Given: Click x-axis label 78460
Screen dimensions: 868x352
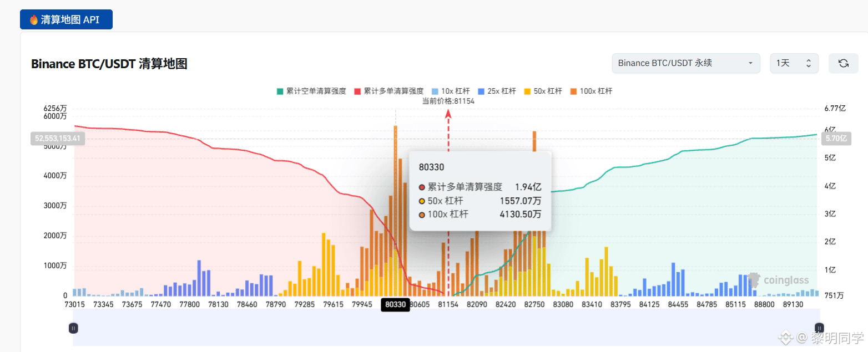Looking at the screenshot, I should click(247, 304).
